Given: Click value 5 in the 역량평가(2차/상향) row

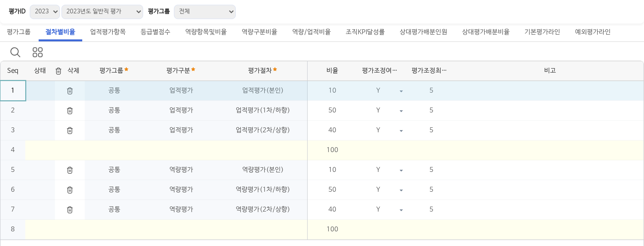Looking at the screenshot, I should tap(431, 209).
